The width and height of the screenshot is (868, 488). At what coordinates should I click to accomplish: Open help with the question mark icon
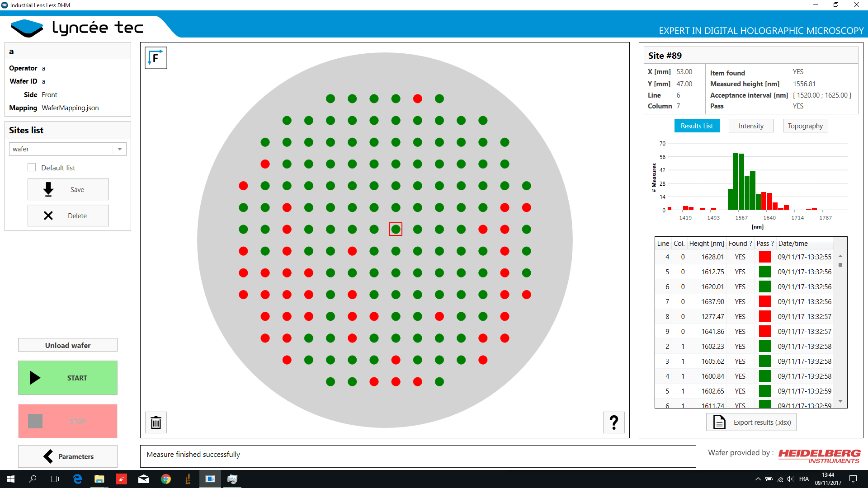click(613, 422)
